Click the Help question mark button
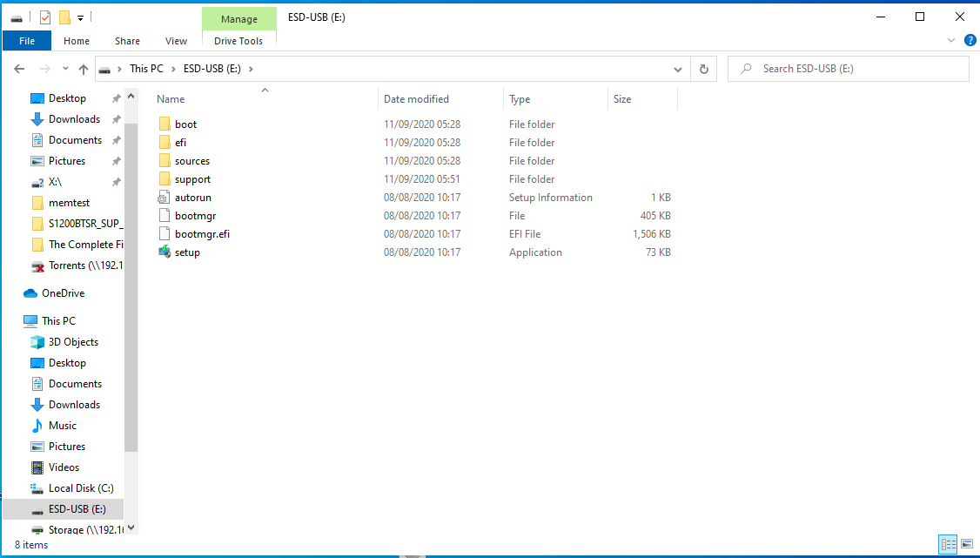This screenshot has height=558, width=980. (x=970, y=40)
